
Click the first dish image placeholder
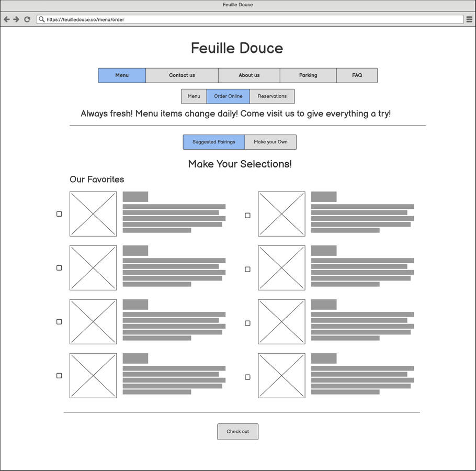click(93, 214)
